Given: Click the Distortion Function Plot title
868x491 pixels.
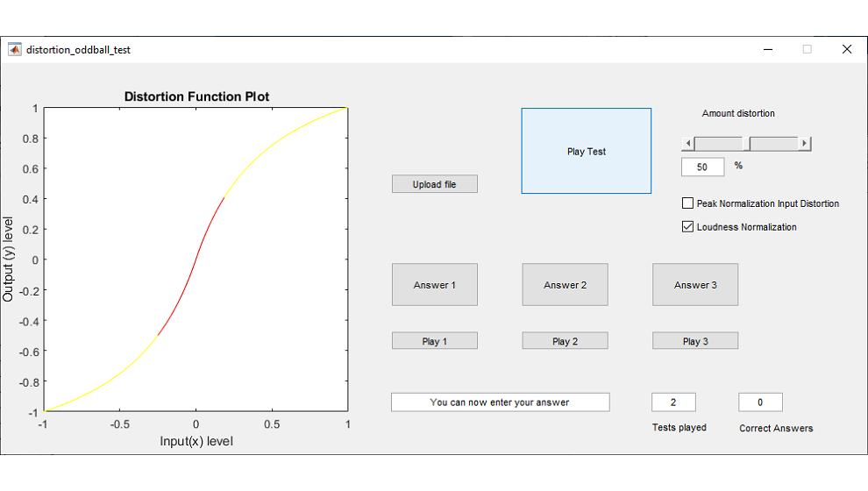Looking at the screenshot, I should [x=196, y=96].
